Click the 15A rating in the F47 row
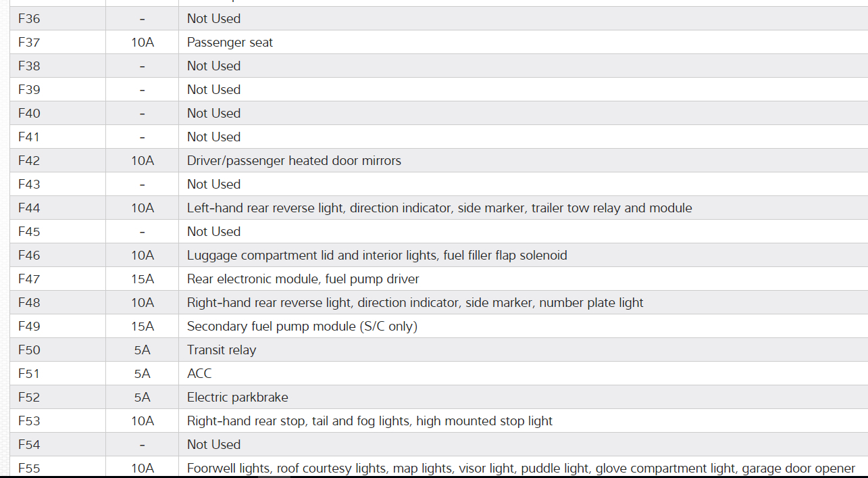Screen dimensions: 868x478 pyautogui.click(x=143, y=279)
